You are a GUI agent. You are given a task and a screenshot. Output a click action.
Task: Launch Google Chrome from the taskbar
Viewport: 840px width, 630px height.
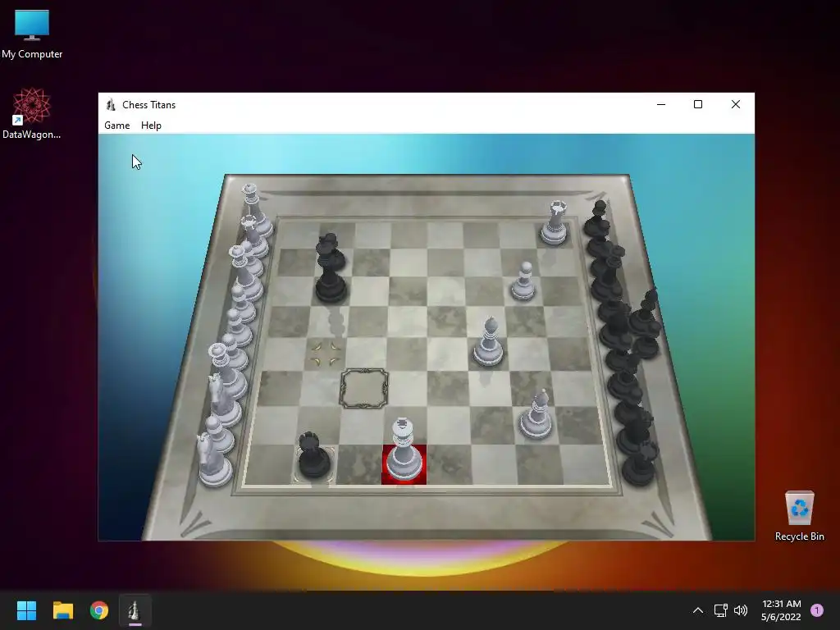pos(99,610)
